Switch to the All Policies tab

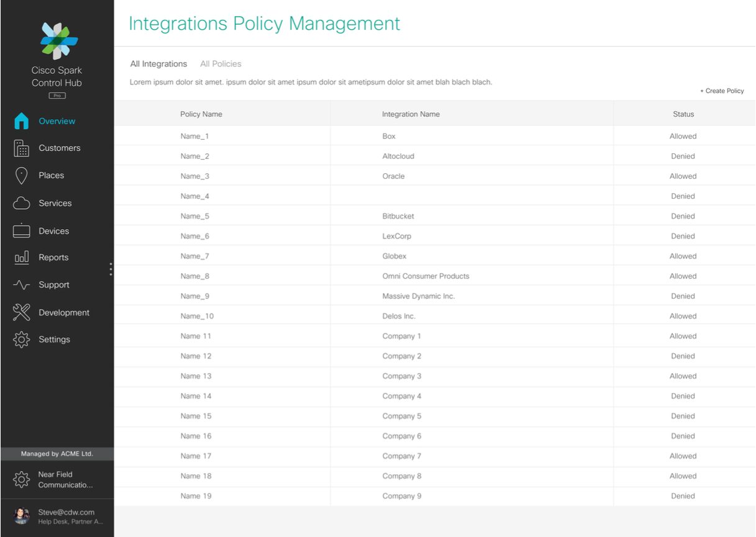[x=221, y=64]
